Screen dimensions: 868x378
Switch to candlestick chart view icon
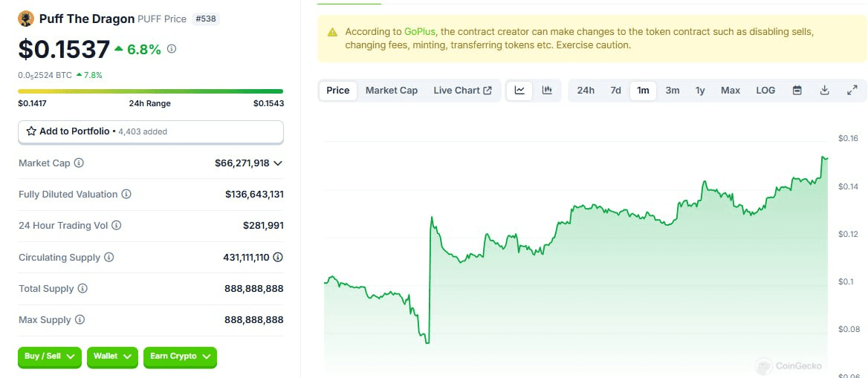click(x=547, y=90)
